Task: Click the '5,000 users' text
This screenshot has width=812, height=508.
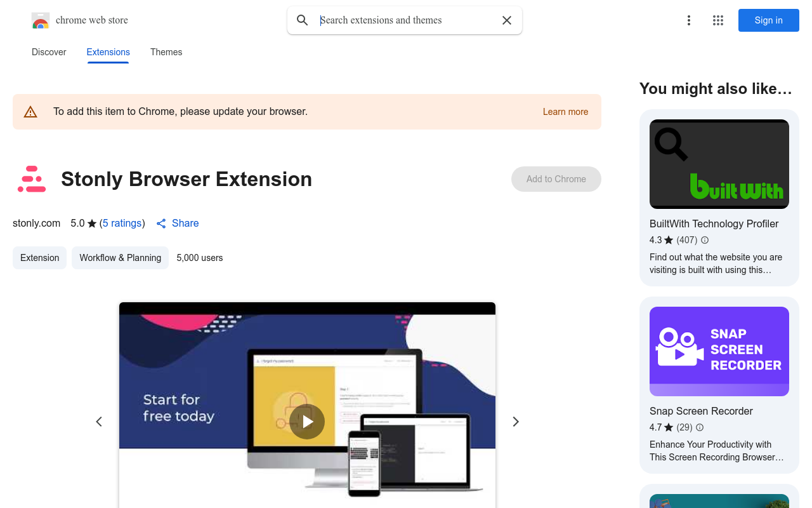Action: tap(200, 258)
